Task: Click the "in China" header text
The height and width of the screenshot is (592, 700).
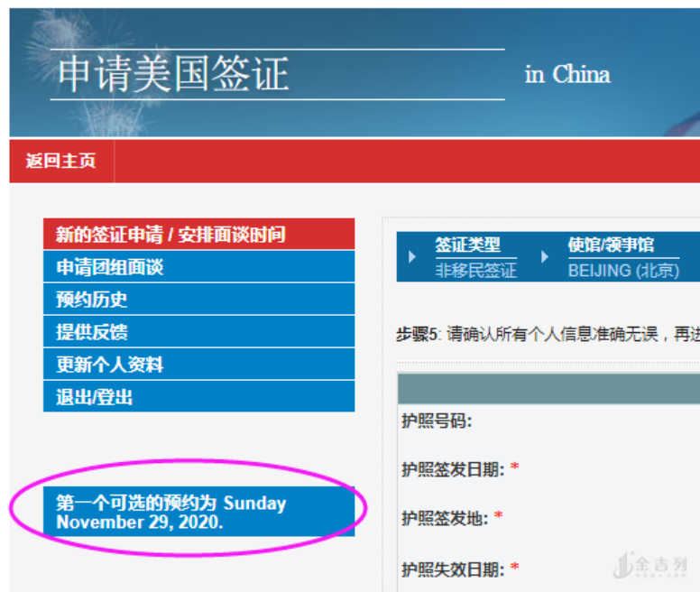Action: pyautogui.click(x=567, y=74)
